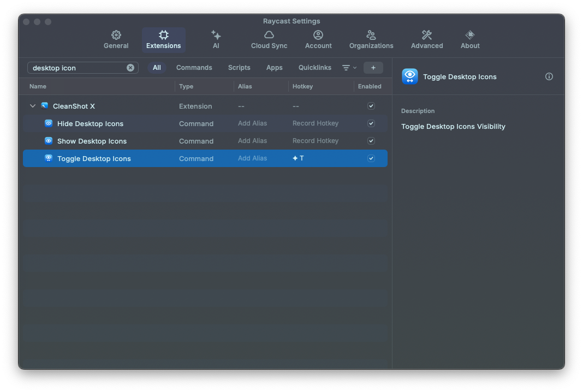Click the large Toggle Desktop Icons eye icon
The height and width of the screenshot is (392, 583).
[410, 76]
